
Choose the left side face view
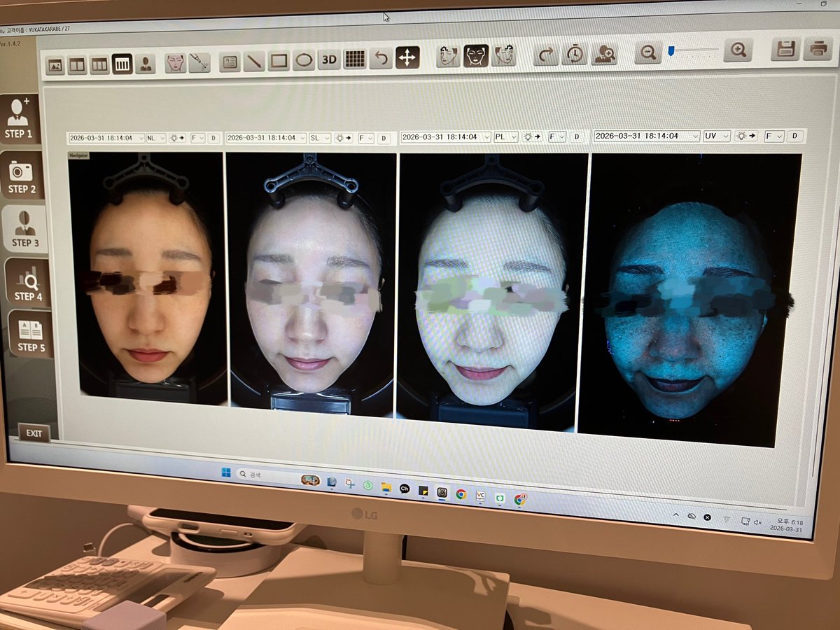448,56
